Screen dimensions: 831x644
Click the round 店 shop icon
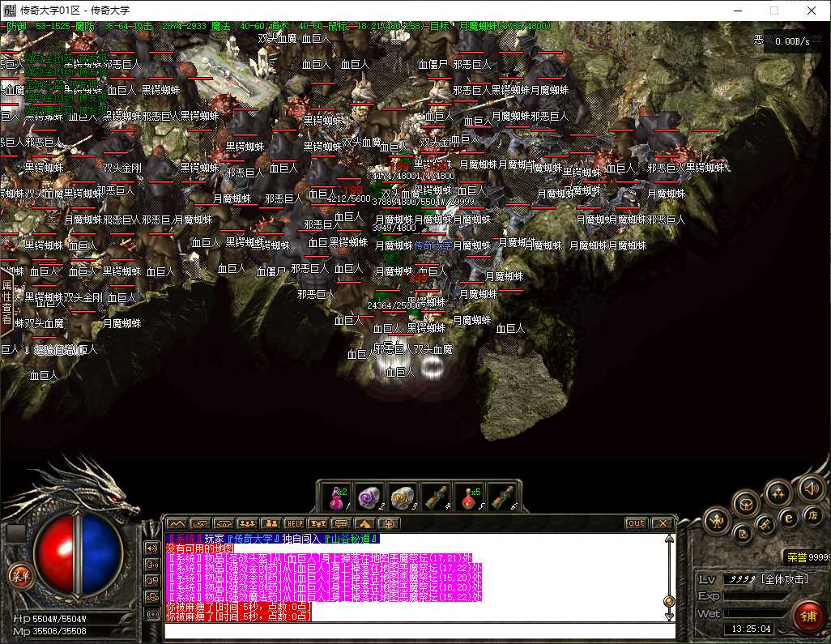click(x=812, y=514)
